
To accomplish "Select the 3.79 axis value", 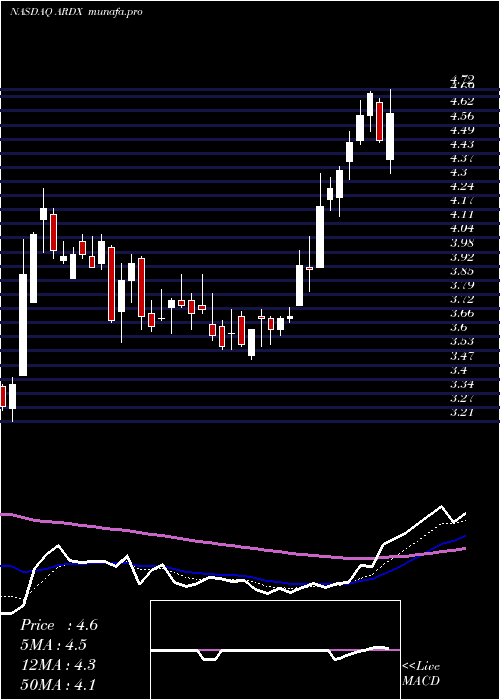I will 462,285.
